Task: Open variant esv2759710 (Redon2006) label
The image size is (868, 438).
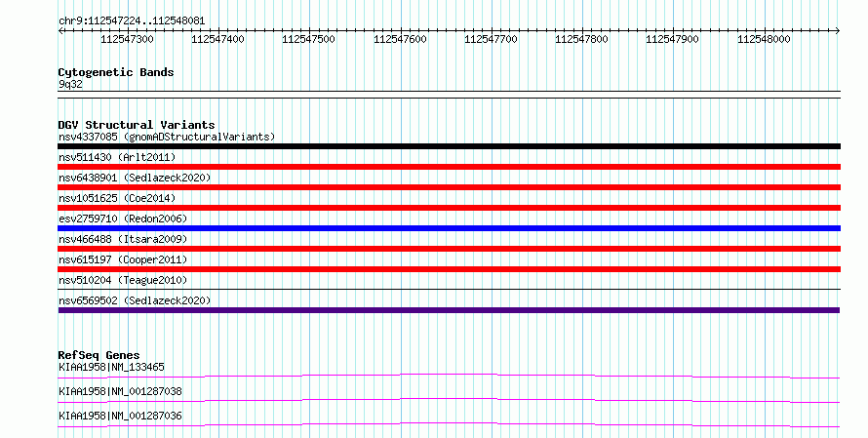Action: point(123,219)
